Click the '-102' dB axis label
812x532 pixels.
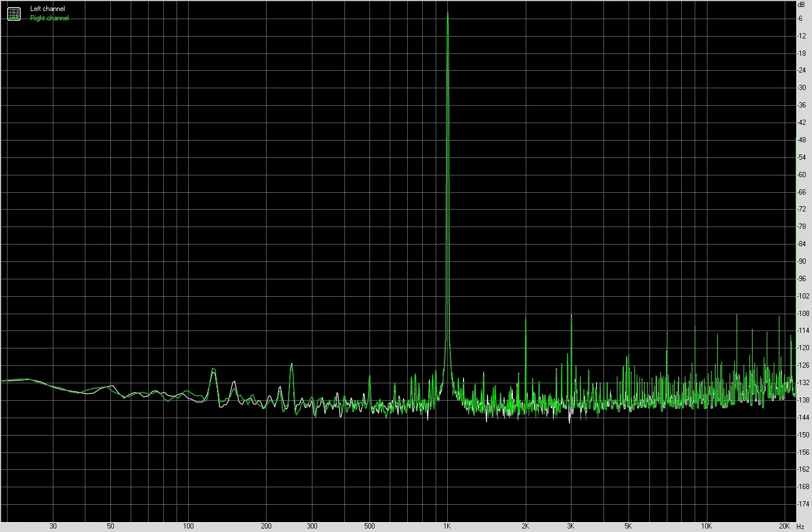click(x=804, y=296)
